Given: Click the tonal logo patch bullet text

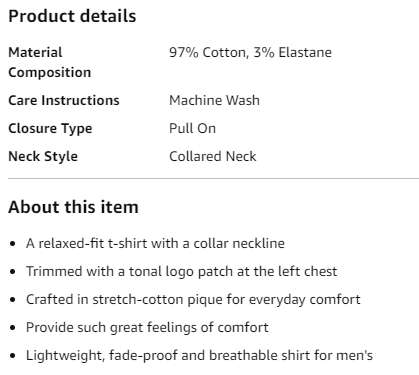Looking at the screenshot, I should click(182, 271).
